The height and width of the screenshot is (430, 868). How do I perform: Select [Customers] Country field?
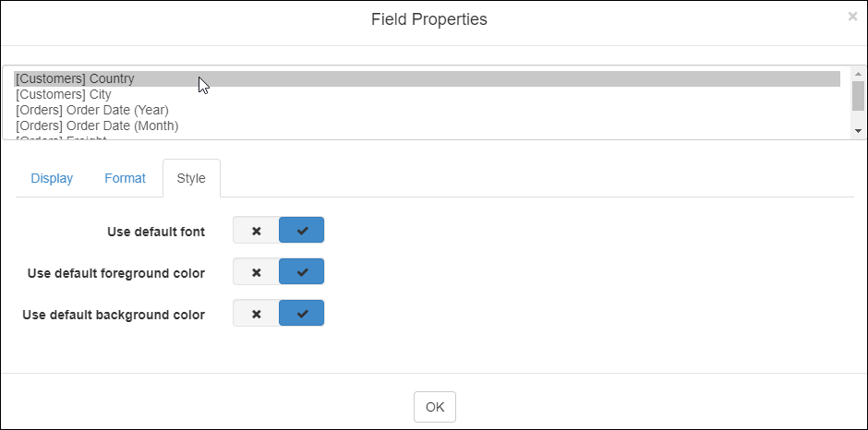[76, 78]
